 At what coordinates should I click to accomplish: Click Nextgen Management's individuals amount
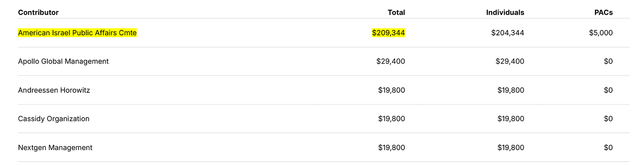click(511, 147)
